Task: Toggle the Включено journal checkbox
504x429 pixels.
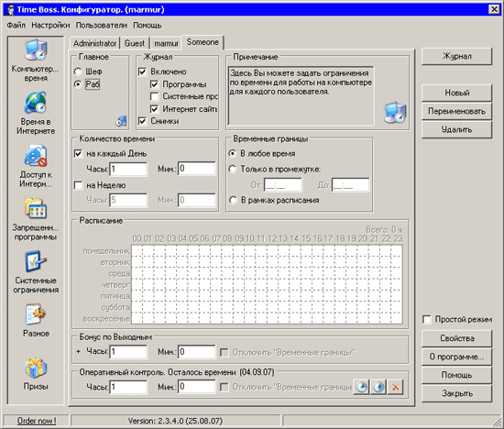Action: 142,71
